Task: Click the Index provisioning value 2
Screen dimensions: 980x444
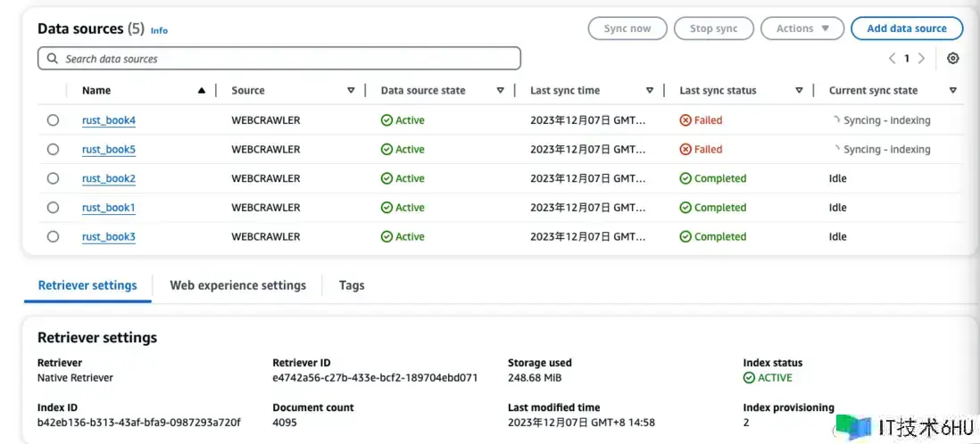Action: 746,423
